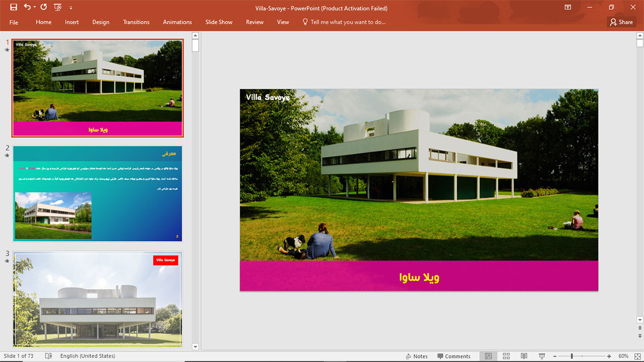The image size is (644, 362).
Task: Select slide 1 thumbnail
Action: 97,88
